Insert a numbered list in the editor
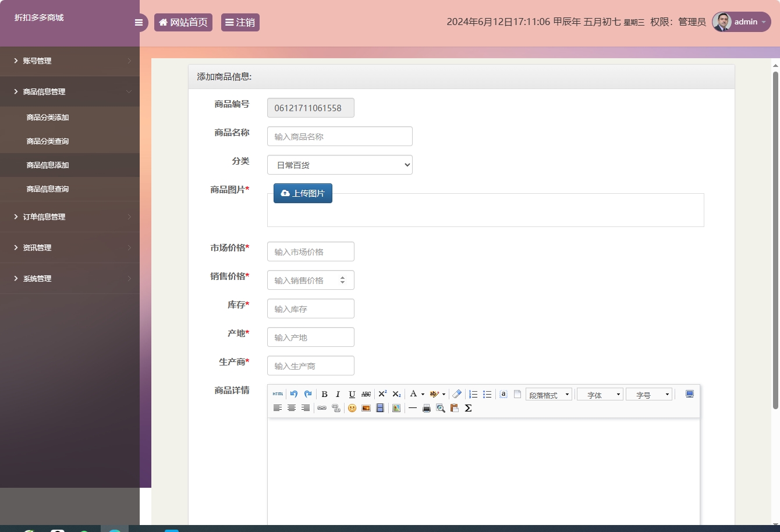Viewport: 780px width, 532px height. click(x=473, y=394)
